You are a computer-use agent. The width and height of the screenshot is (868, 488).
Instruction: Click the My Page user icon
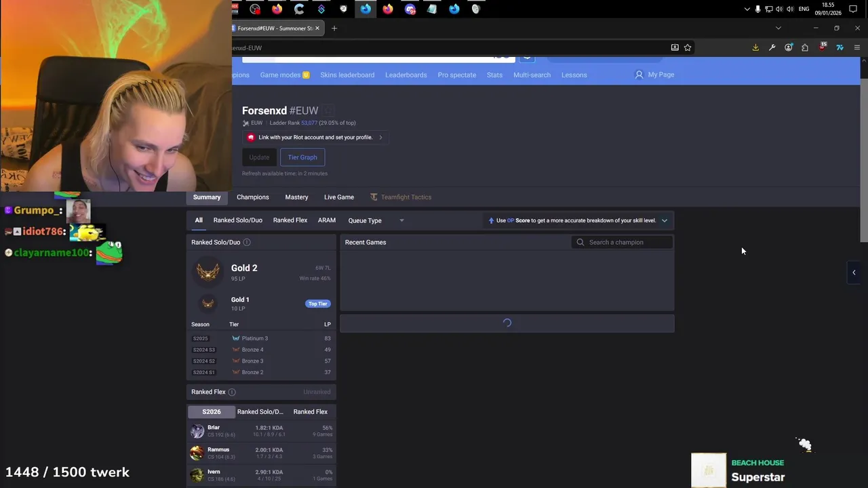639,75
